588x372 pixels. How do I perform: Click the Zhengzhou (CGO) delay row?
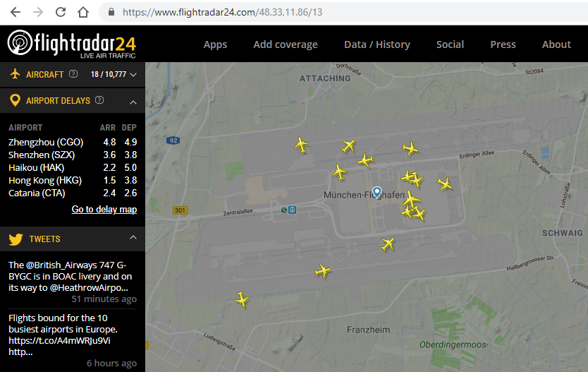[73, 143]
